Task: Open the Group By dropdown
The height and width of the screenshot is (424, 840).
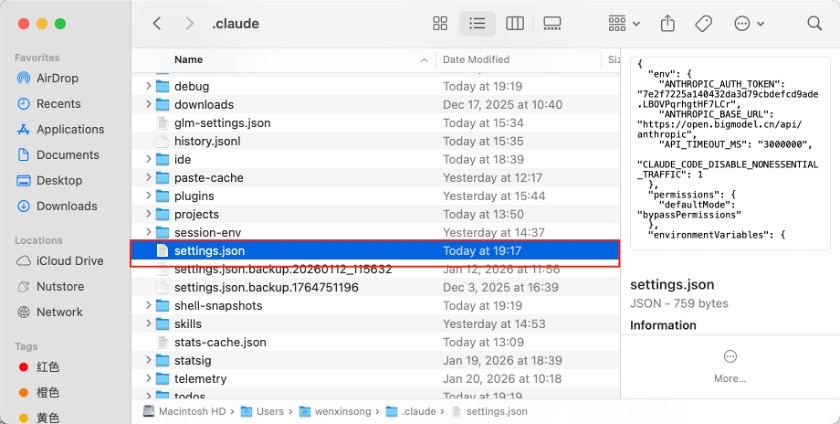Action: coord(622,23)
